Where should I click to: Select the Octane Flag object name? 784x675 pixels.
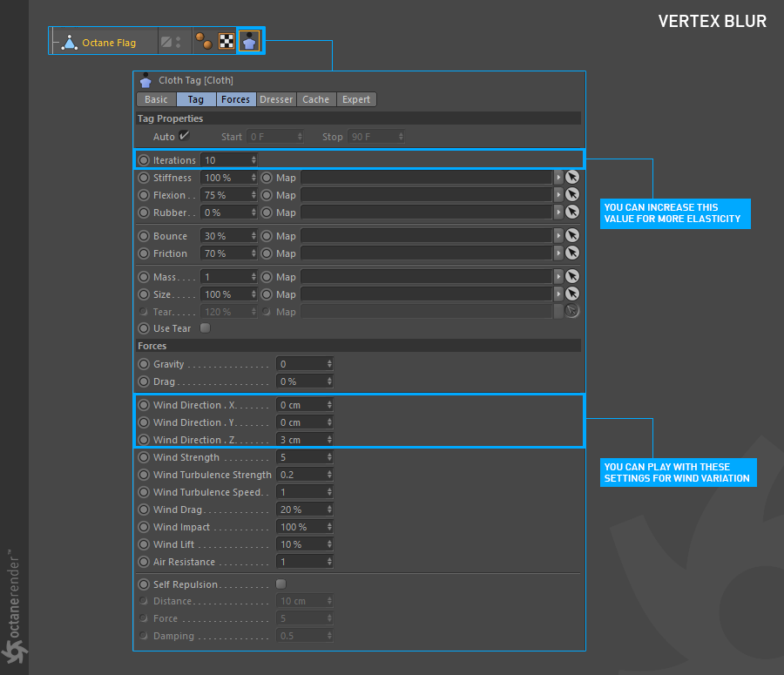pos(109,43)
